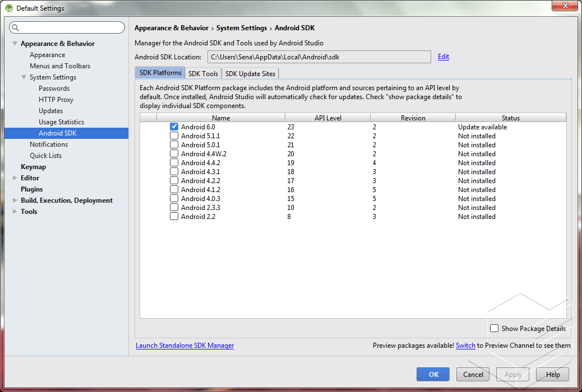The image size is (582, 392).
Task: Select HTTP Proxy in the settings tree
Action: 56,99
